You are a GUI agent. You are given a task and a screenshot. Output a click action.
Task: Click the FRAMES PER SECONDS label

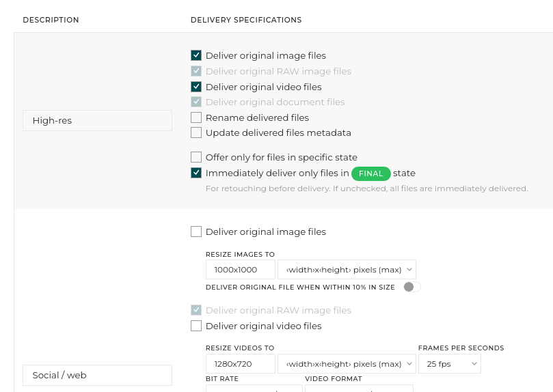(461, 348)
